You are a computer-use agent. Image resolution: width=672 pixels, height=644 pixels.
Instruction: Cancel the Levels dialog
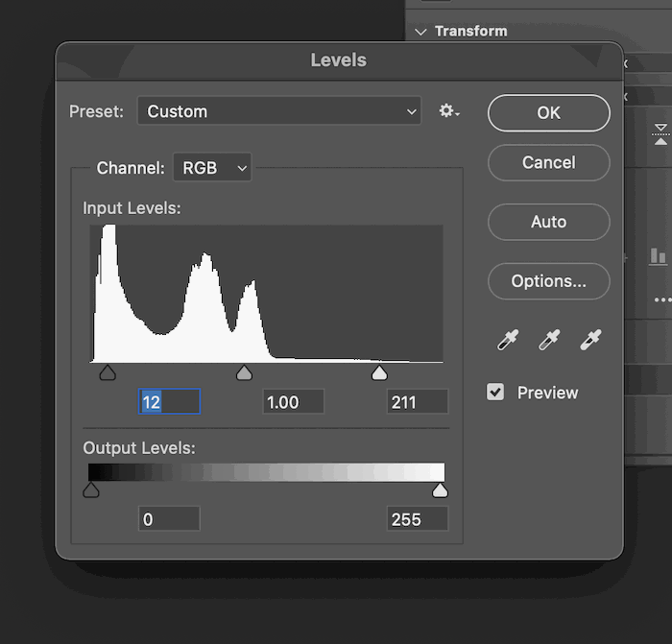point(548,163)
